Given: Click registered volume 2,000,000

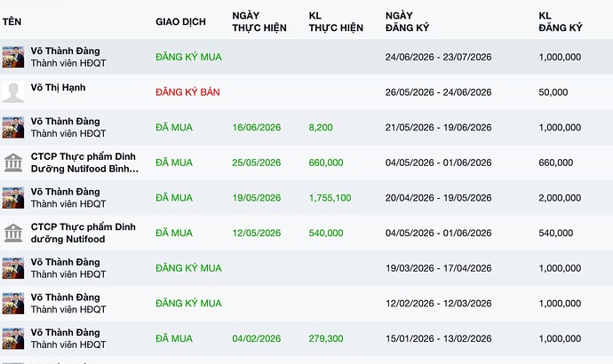Looking at the screenshot, I should [x=560, y=198].
